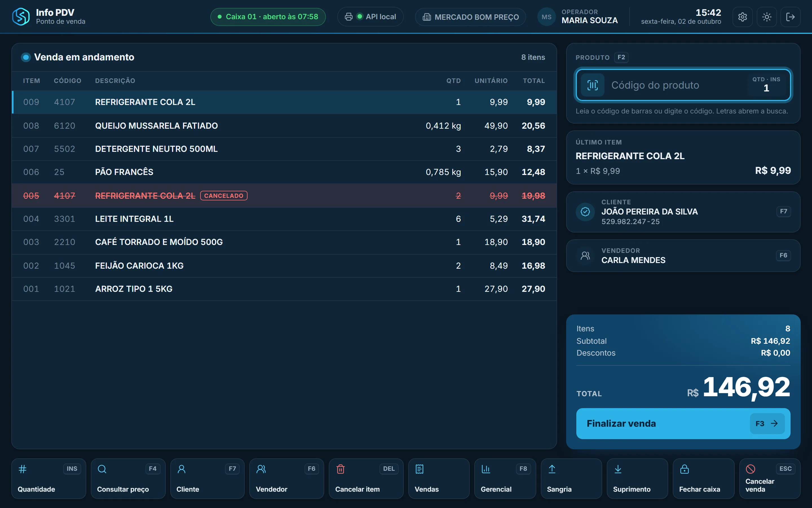Click the Cancelar item trash button
Screen dimensions: 812x508
[366, 478]
